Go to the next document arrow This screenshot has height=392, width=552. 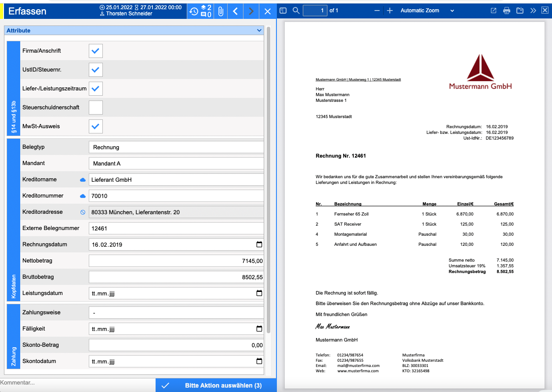coord(251,11)
